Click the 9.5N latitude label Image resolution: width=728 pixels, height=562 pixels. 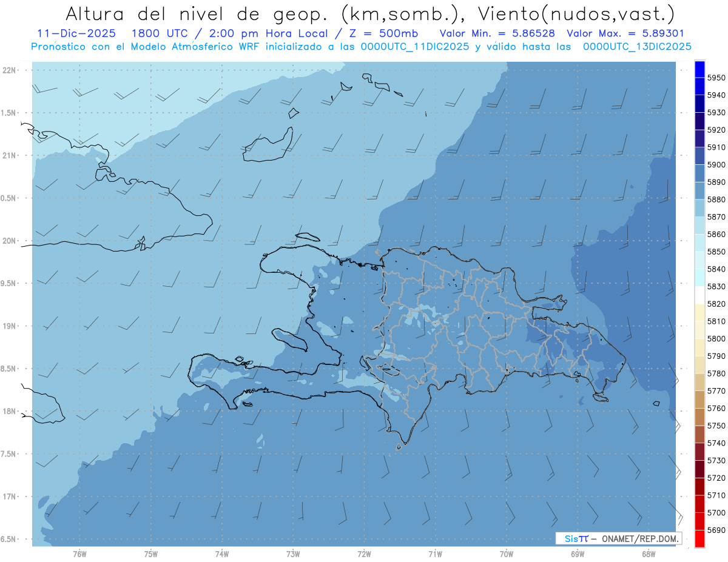[7, 283]
